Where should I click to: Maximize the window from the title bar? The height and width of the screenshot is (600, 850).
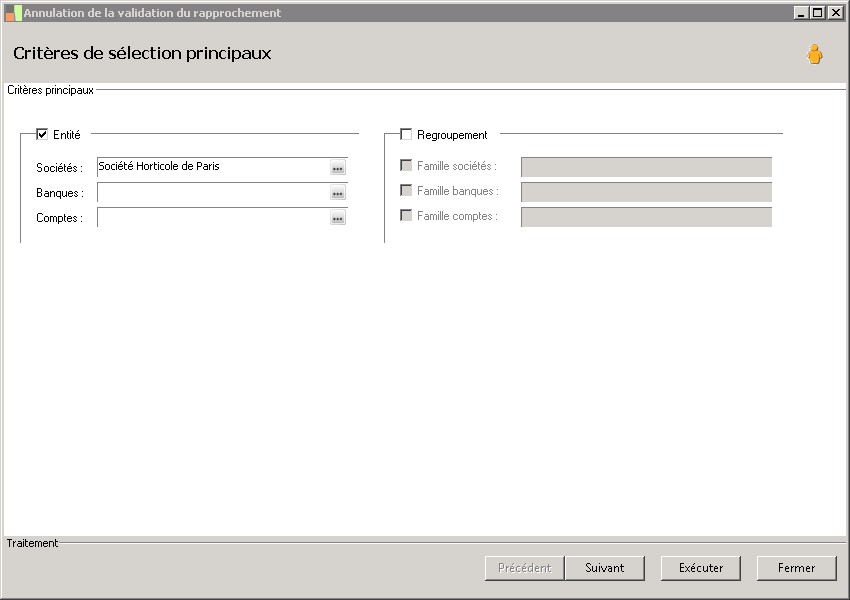point(818,13)
